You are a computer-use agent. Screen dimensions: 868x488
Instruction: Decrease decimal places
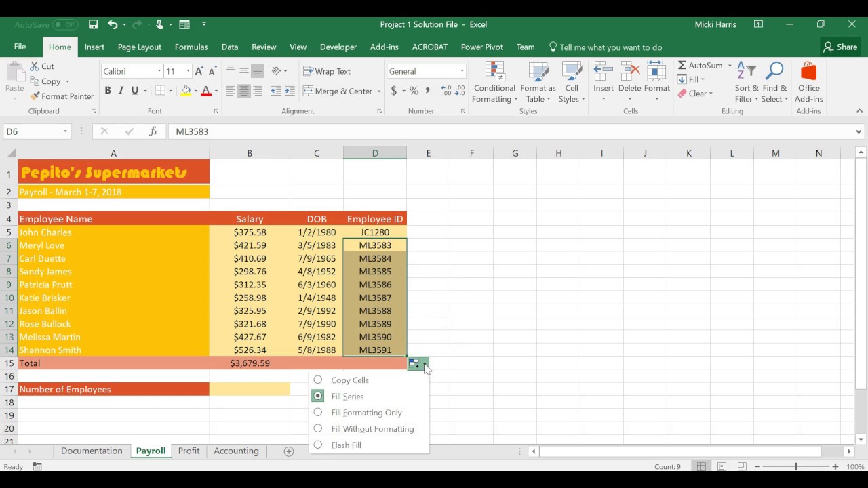[x=460, y=91]
